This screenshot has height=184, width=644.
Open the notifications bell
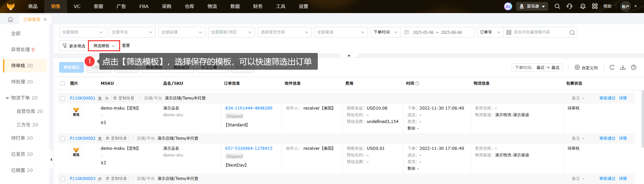click(583, 6)
